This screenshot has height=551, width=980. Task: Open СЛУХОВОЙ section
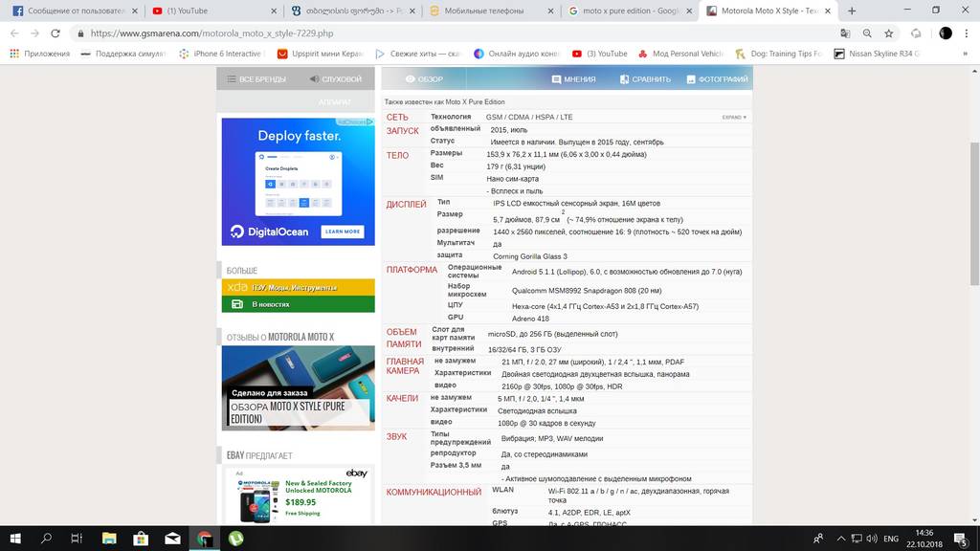tap(336, 79)
